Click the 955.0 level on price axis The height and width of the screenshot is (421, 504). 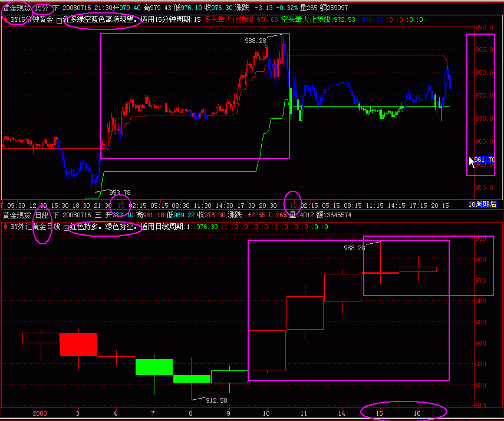coord(484,187)
